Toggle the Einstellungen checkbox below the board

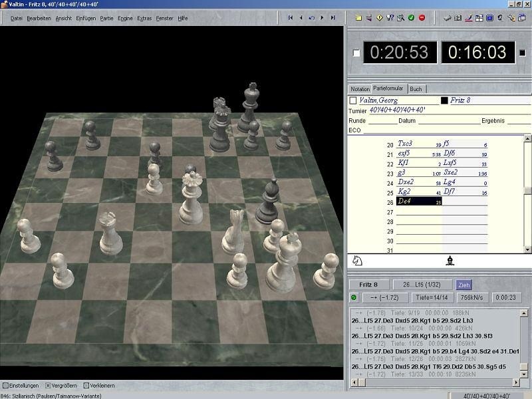tap(5, 385)
